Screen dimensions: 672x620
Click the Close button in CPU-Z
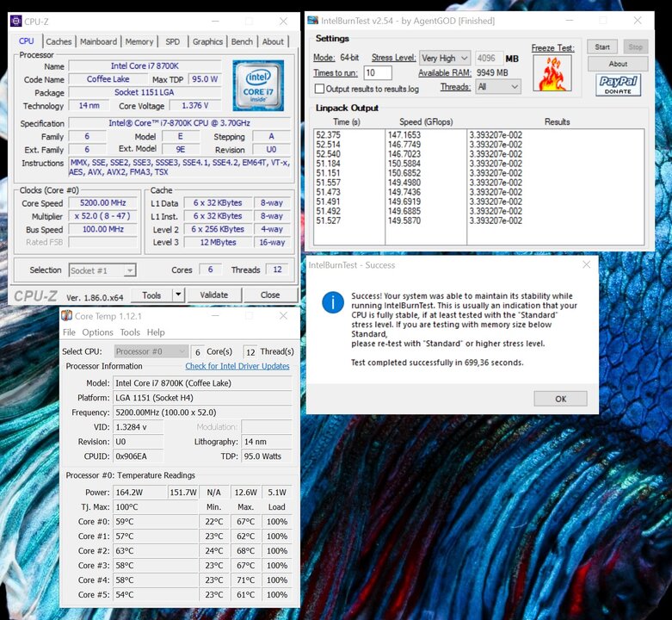[x=270, y=295]
